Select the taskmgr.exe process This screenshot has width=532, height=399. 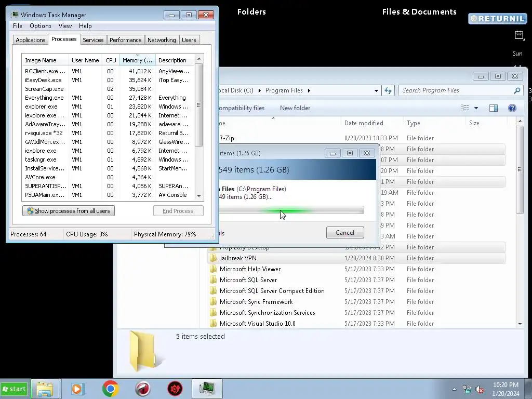tap(108, 159)
